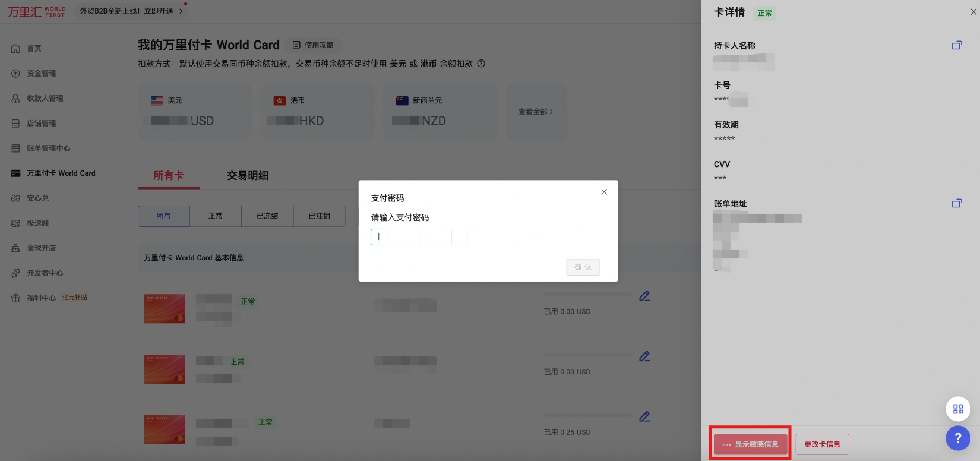Open 资金管理 in the sidebar
This screenshot has width=980, height=461.
(x=41, y=74)
